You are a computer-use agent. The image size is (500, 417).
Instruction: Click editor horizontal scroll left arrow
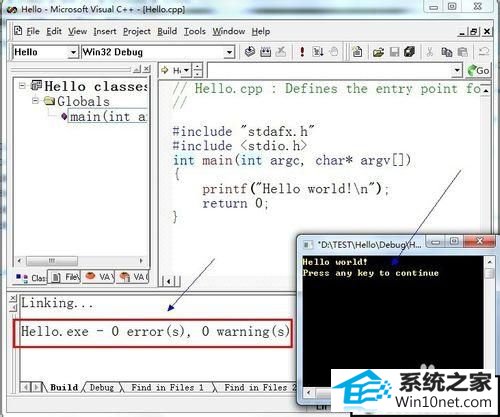pos(169,281)
